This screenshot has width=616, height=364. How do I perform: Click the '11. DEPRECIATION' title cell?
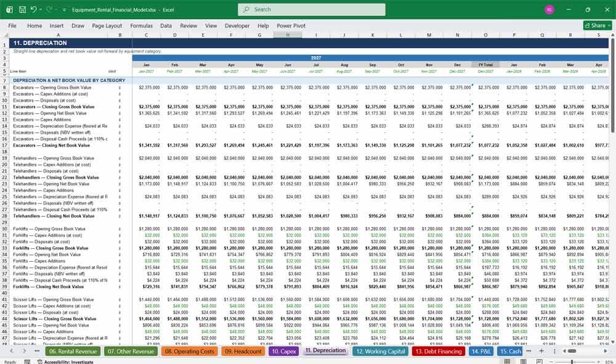pyautogui.click(x=39, y=42)
